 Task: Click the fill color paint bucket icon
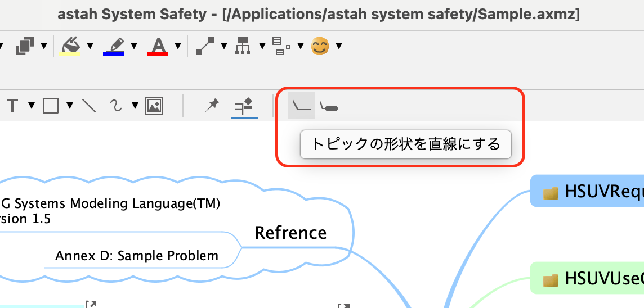click(70, 46)
